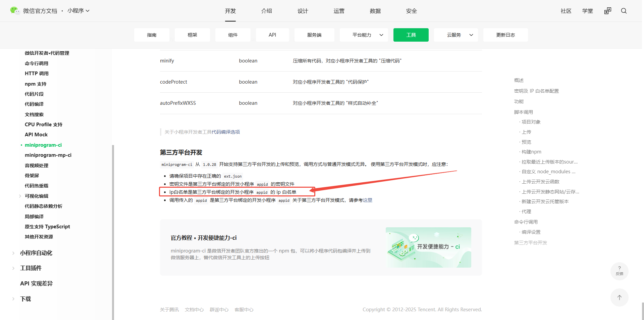Switch to the 介绍 top tab

coord(267,11)
